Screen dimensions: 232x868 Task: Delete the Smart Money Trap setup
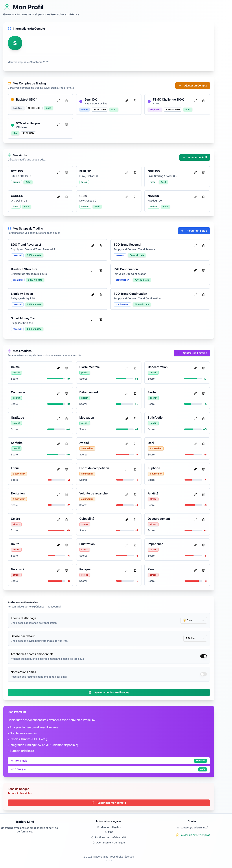click(101, 319)
